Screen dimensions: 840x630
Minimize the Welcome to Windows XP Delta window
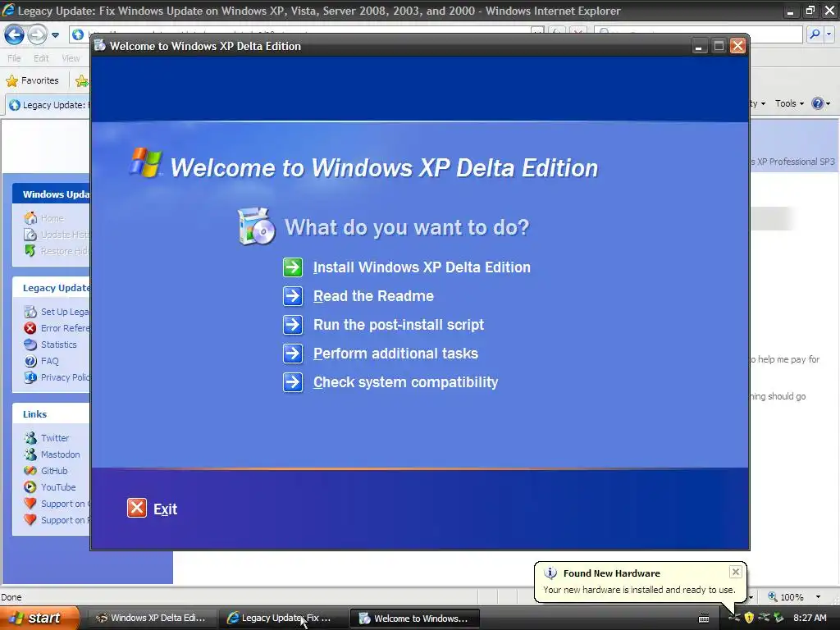click(698, 46)
